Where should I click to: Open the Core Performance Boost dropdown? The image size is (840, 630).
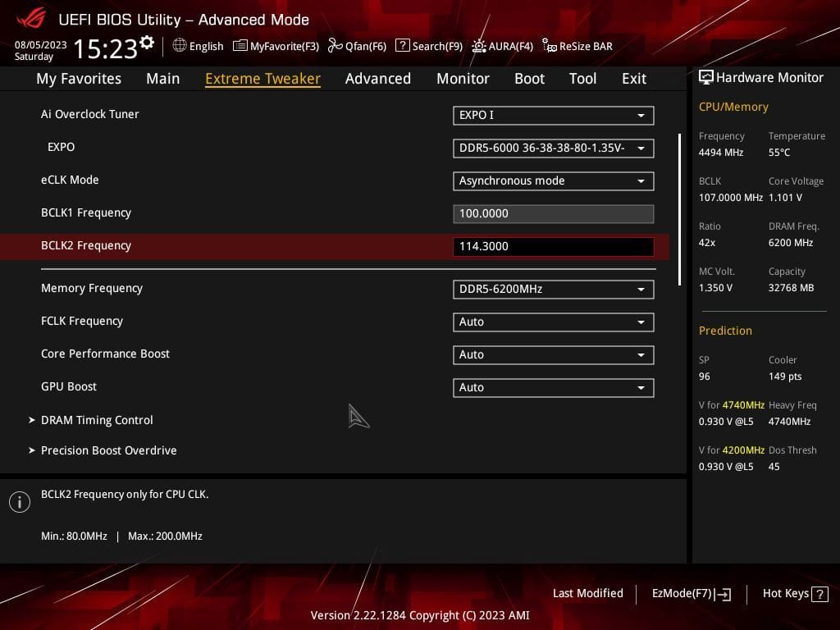coord(553,354)
